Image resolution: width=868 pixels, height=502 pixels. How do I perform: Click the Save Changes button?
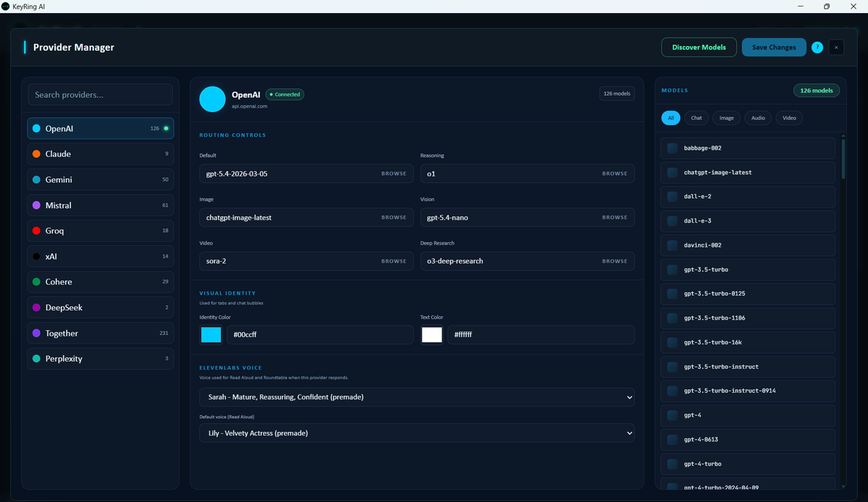pyautogui.click(x=774, y=47)
